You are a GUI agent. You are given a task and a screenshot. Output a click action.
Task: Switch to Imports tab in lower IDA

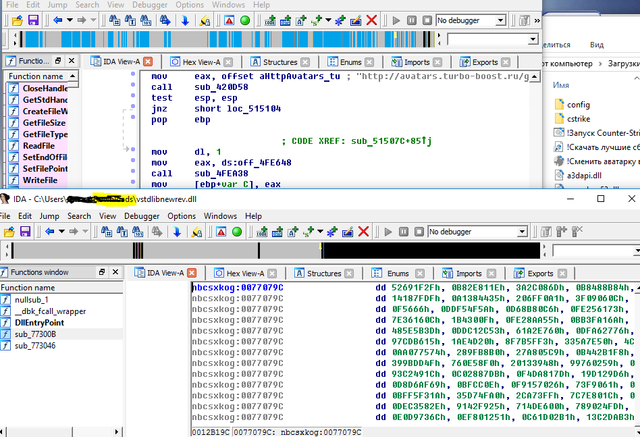click(469, 273)
